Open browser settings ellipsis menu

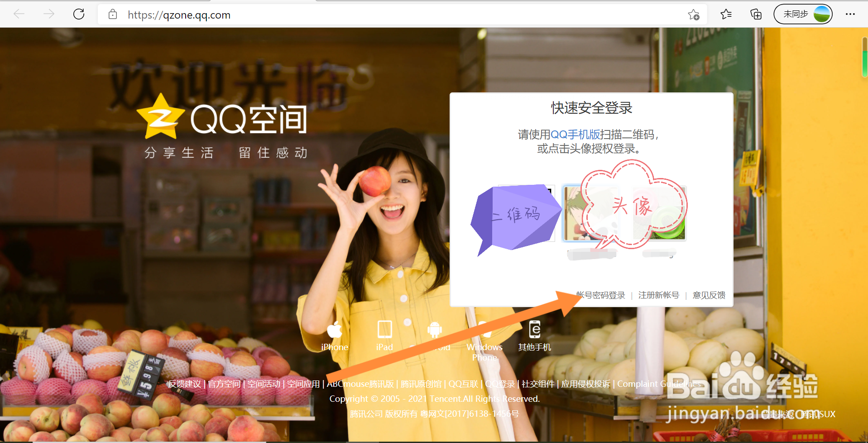(x=850, y=14)
